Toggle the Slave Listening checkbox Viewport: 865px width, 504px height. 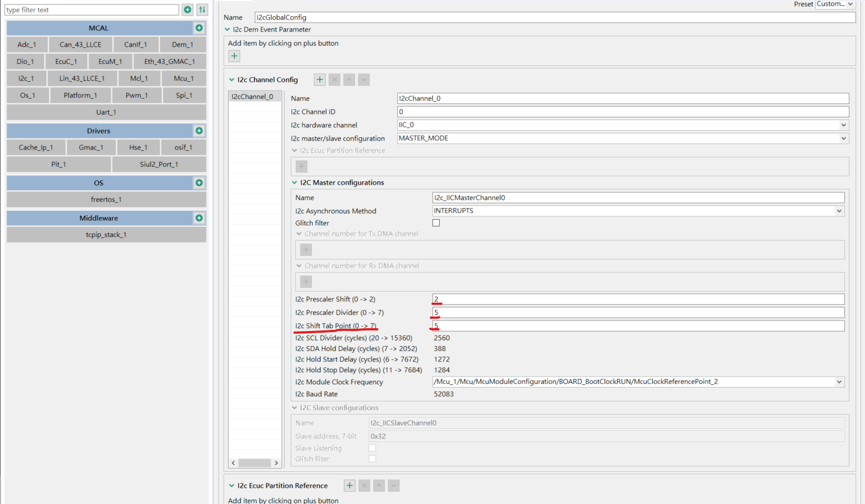point(372,448)
